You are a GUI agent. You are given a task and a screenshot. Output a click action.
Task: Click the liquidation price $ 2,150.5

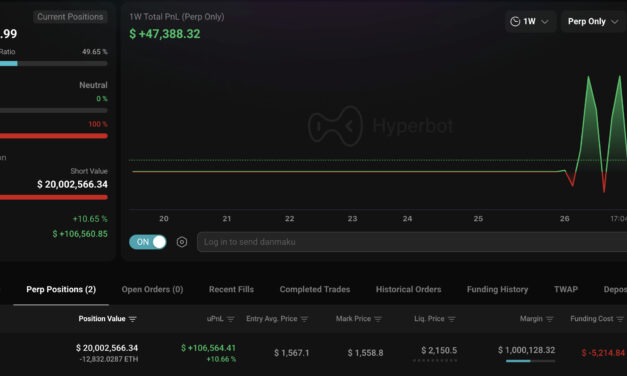click(x=439, y=350)
